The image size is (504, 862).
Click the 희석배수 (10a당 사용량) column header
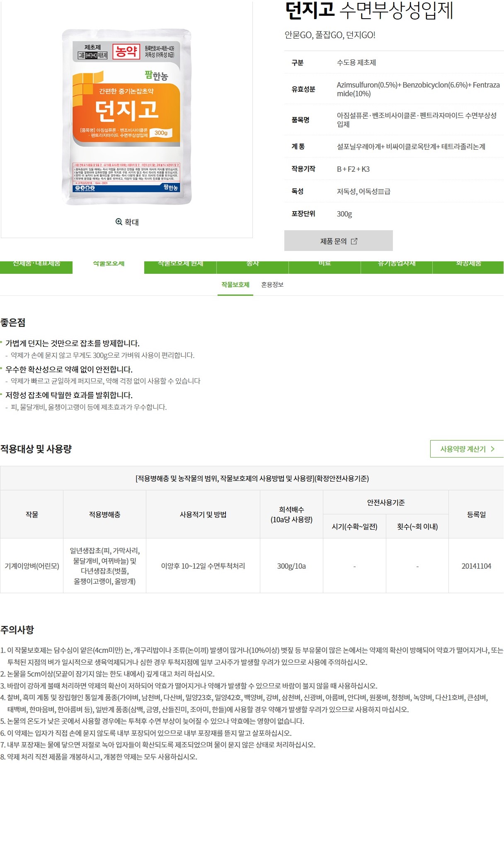[291, 514]
